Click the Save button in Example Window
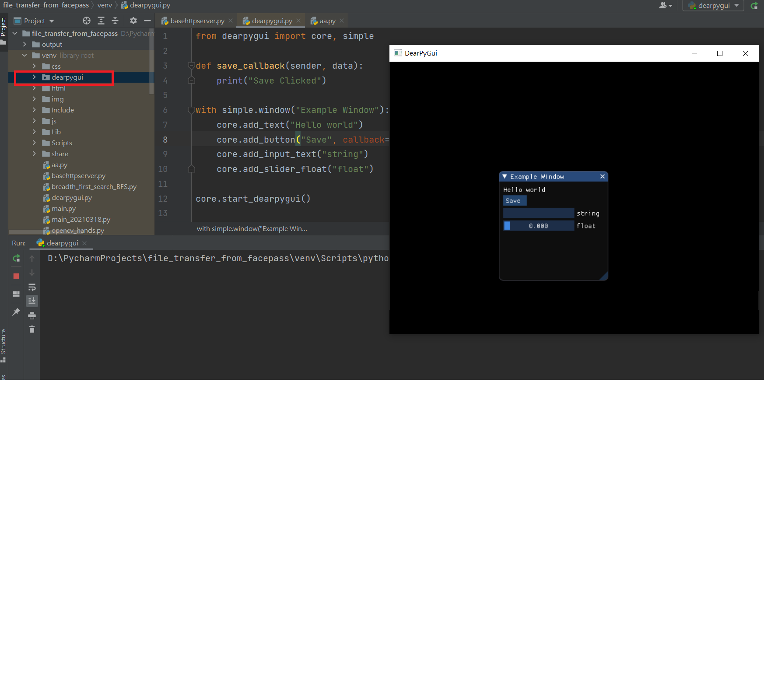764x700 pixels. point(514,200)
